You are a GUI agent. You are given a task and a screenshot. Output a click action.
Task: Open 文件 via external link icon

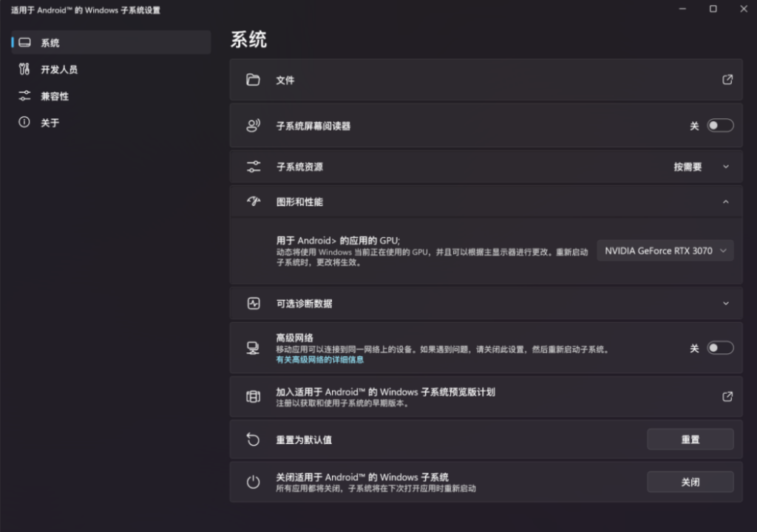click(727, 80)
